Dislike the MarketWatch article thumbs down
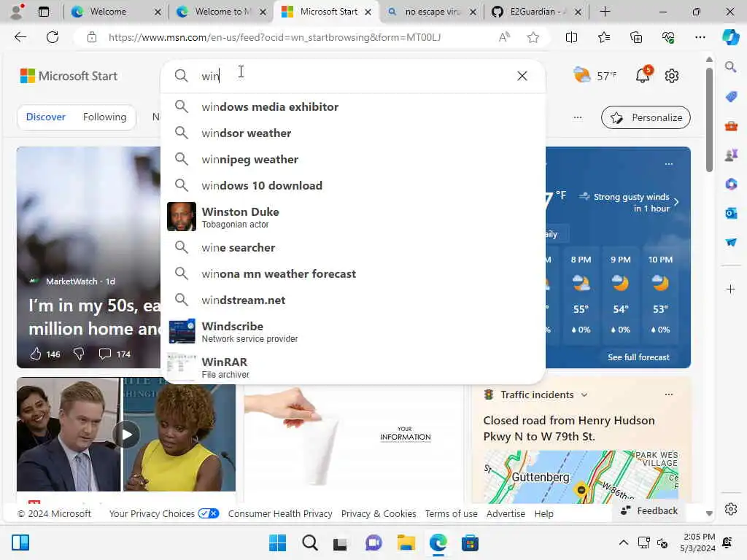This screenshot has width=747, height=560. [x=79, y=354]
